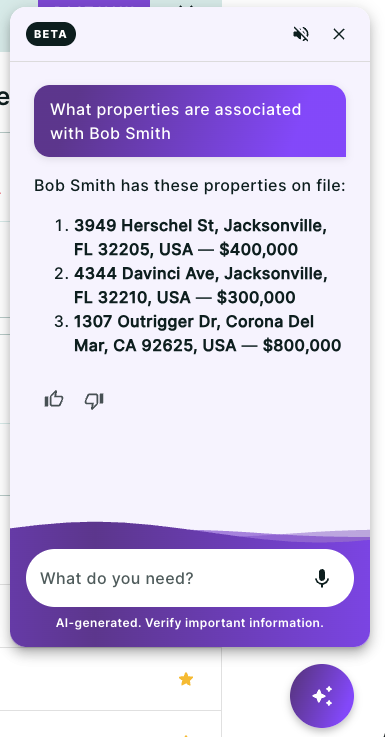The height and width of the screenshot is (737, 385).
Task: Select the 3949 Herschel St property entry
Action: [200, 237]
